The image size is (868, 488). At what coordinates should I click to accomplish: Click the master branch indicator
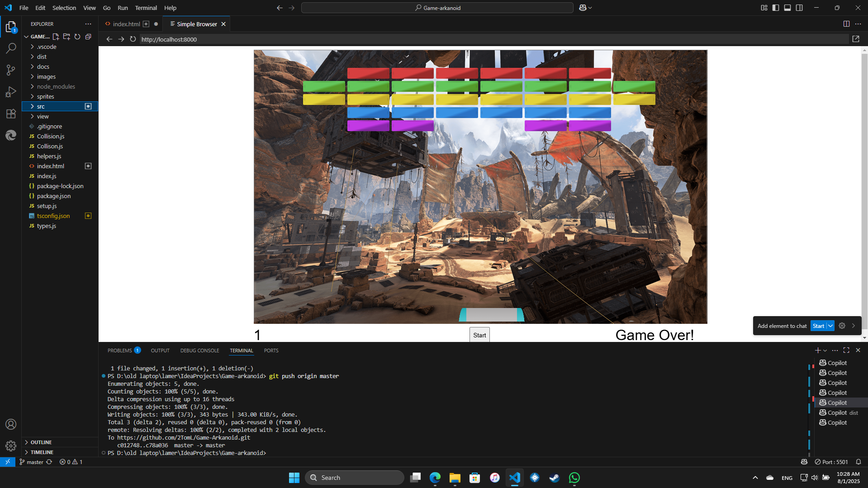32,462
